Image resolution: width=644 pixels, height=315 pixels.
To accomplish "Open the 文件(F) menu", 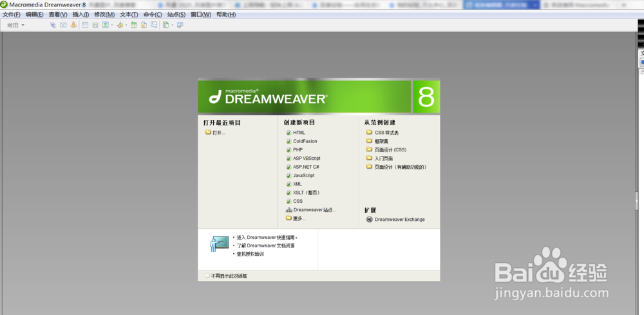I will click(12, 14).
